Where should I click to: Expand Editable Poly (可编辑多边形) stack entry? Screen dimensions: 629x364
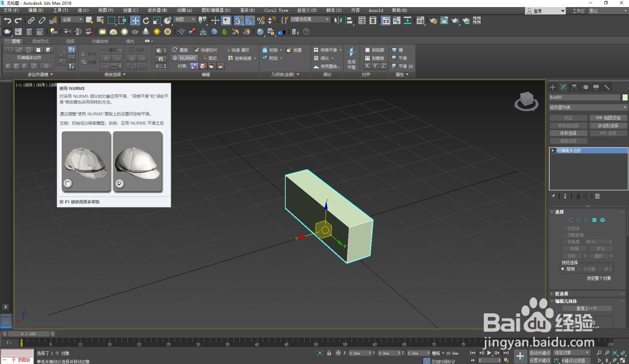coord(553,151)
